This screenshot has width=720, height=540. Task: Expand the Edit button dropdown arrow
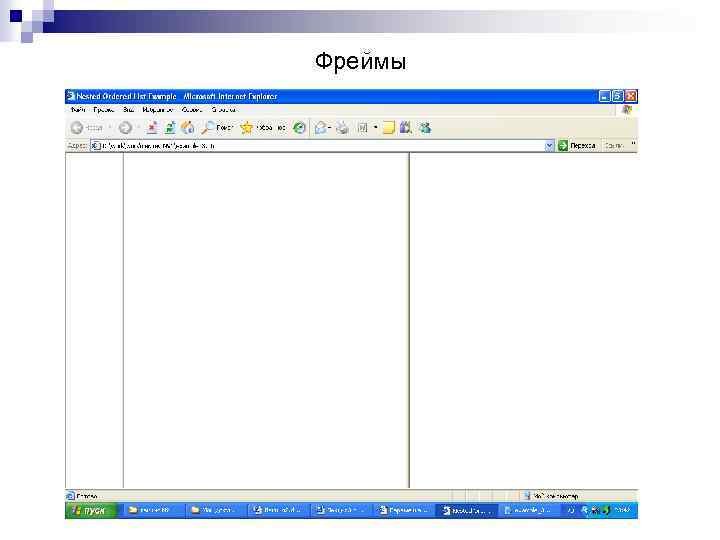pos(376,128)
